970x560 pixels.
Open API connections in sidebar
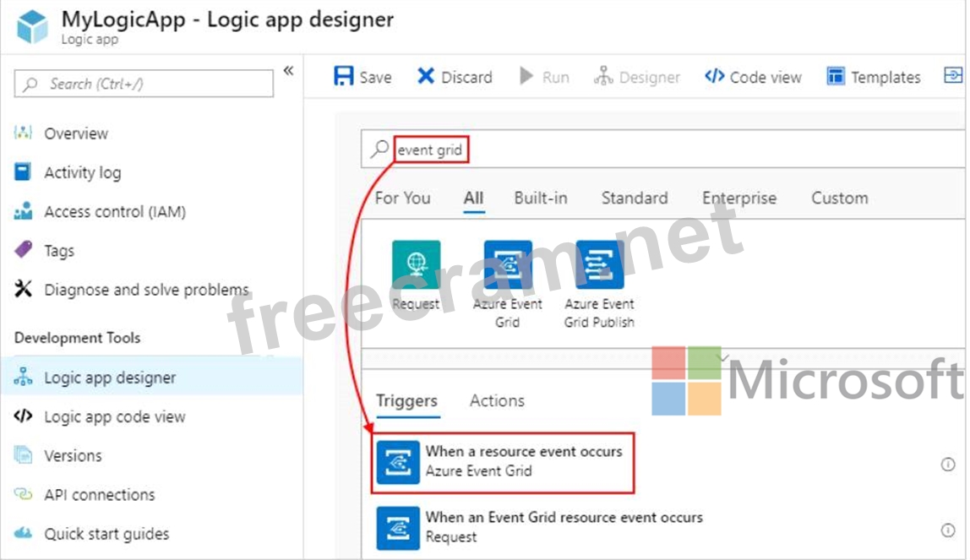99,495
